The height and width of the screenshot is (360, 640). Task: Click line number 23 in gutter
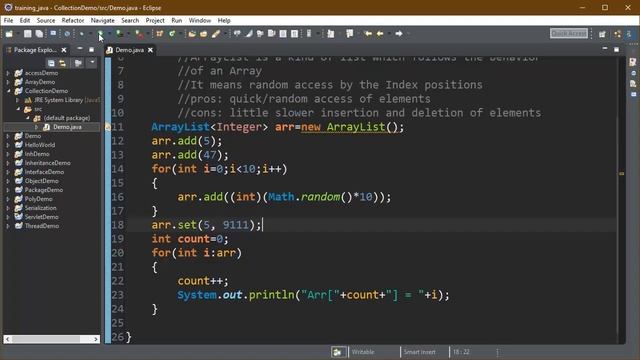click(x=117, y=295)
